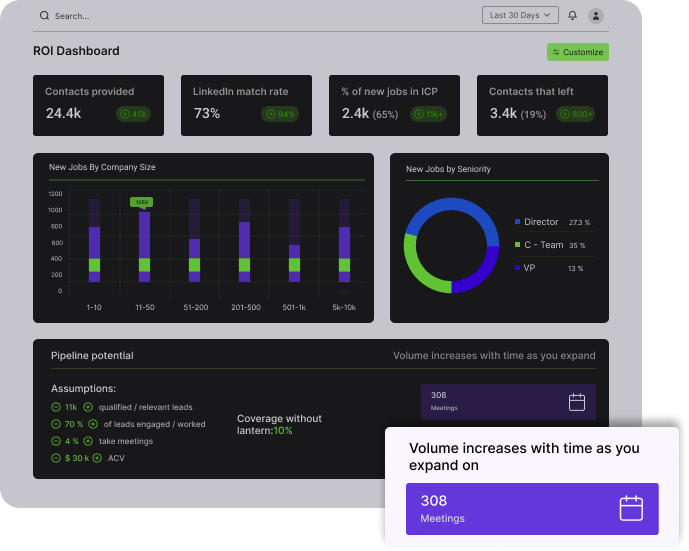This screenshot has height=551, width=689.
Task: Increase the 11k qualified leads with plus
Action: [88, 407]
